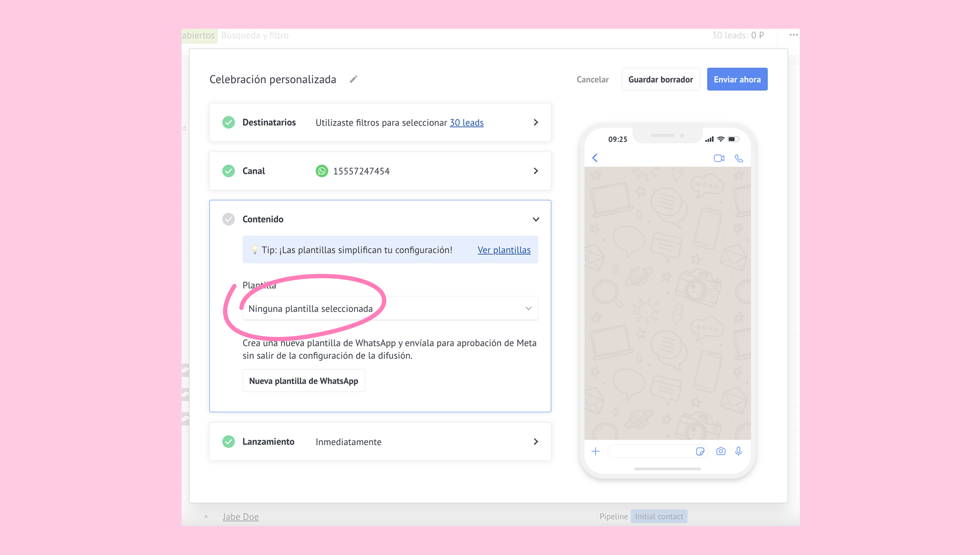
Task: Click the 15557247454 channel number
Action: [x=361, y=171]
